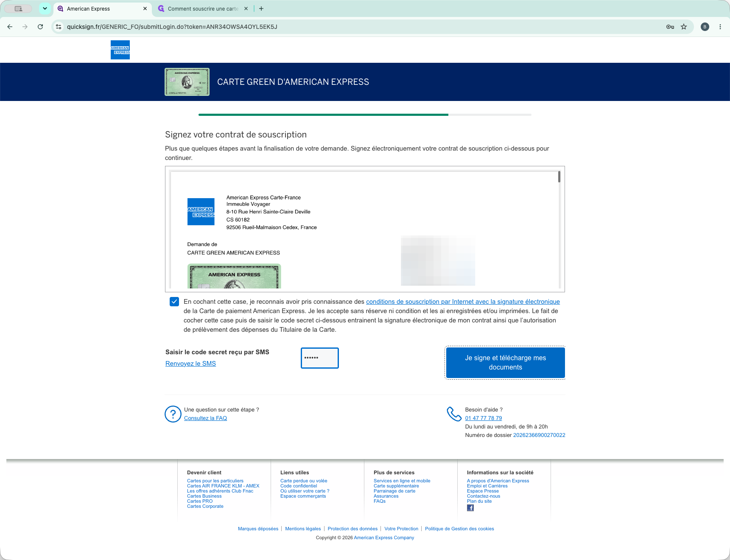Open Cartes PRO footer link

click(x=200, y=501)
